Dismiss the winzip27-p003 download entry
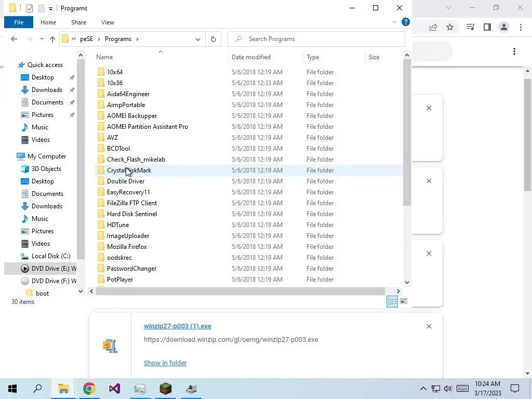 coord(429,326)
